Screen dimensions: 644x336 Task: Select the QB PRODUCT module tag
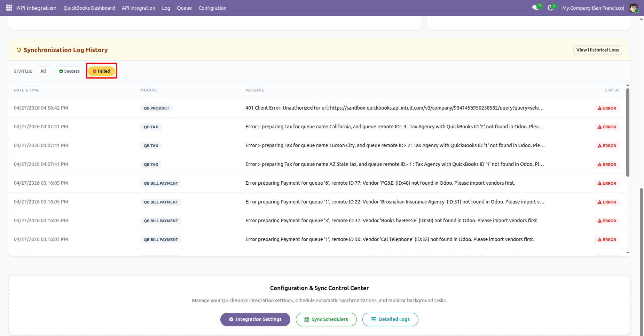click(x=156, y=108)
